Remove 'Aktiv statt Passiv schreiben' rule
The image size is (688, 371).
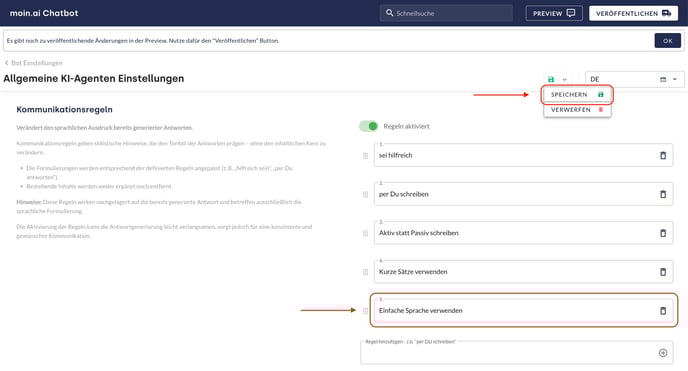tap(663, 233)
